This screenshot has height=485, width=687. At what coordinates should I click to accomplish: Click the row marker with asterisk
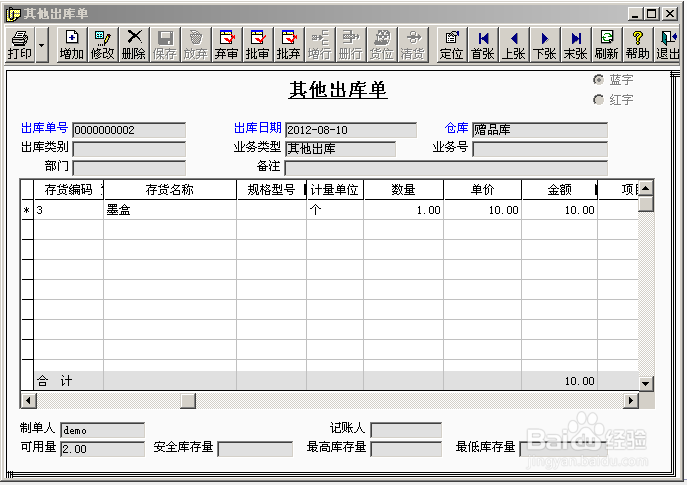(27, 210)
